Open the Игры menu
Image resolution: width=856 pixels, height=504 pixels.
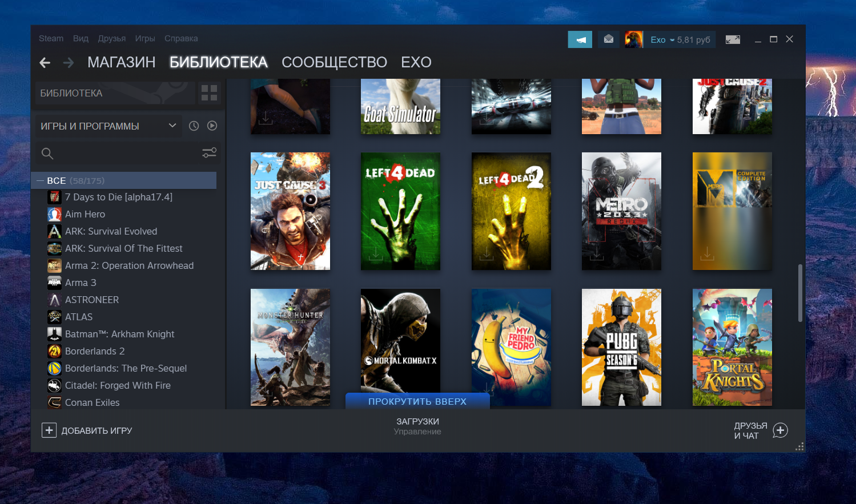click(x=145, y=39)
